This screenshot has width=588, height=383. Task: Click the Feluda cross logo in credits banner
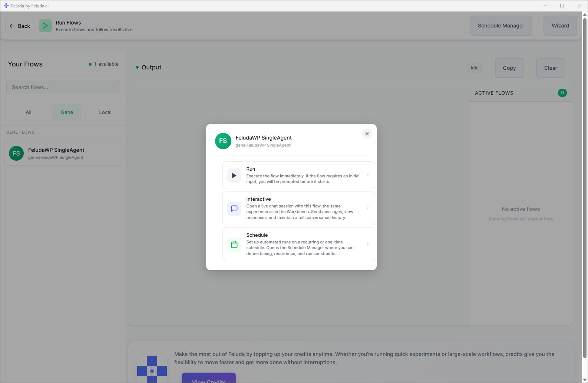click(152, 370)
